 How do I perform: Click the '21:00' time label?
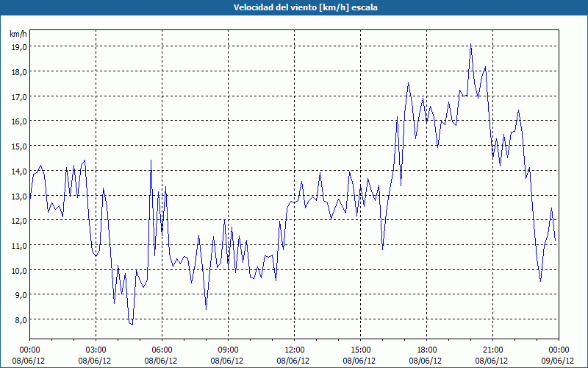tap(492, 350)
